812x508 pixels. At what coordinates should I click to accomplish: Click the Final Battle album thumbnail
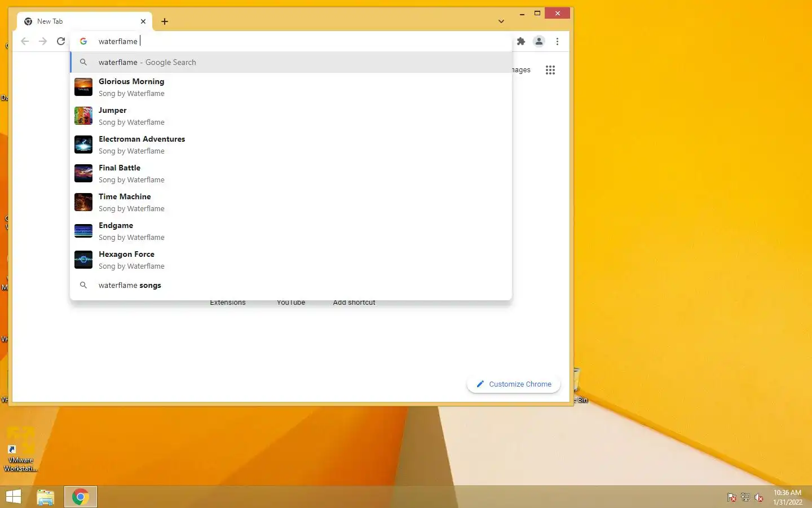click(83, 173)
